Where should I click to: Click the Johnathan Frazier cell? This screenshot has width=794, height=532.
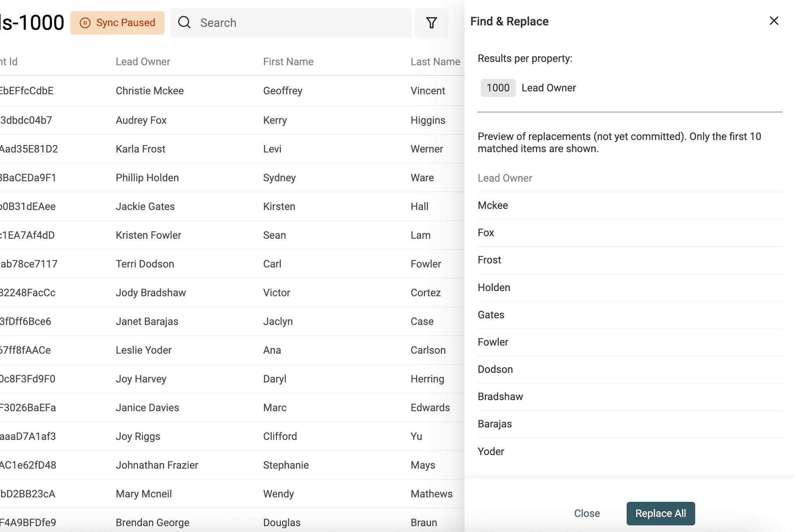[x=157, y=465]
